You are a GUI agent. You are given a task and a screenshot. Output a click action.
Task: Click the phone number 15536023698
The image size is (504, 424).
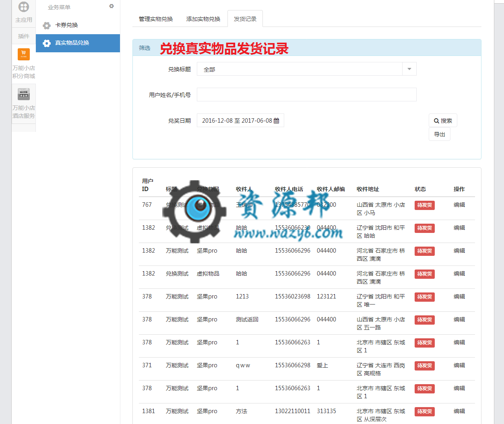[293, 296]
